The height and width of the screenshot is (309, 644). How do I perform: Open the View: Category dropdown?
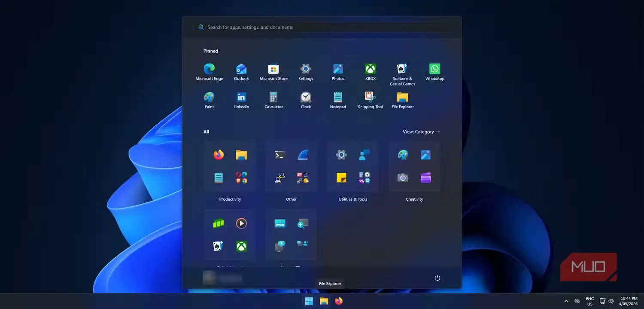[x=421, y=132]
